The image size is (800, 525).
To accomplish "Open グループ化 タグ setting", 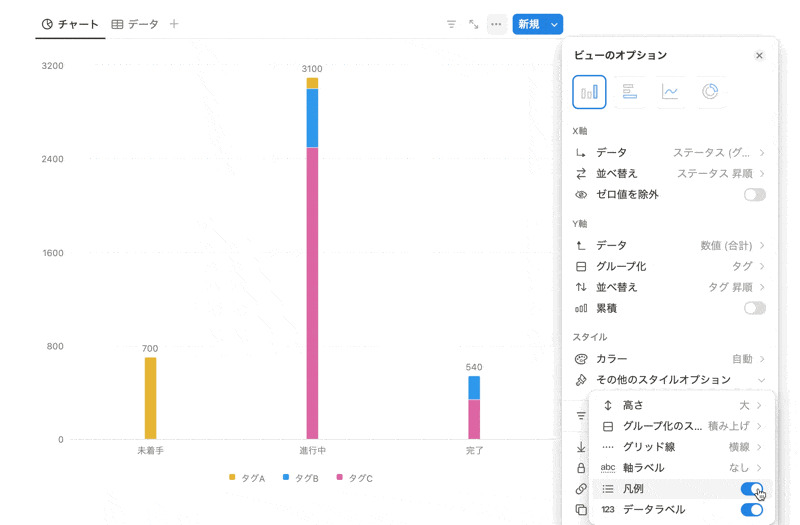I will click(x=669, y=266).
